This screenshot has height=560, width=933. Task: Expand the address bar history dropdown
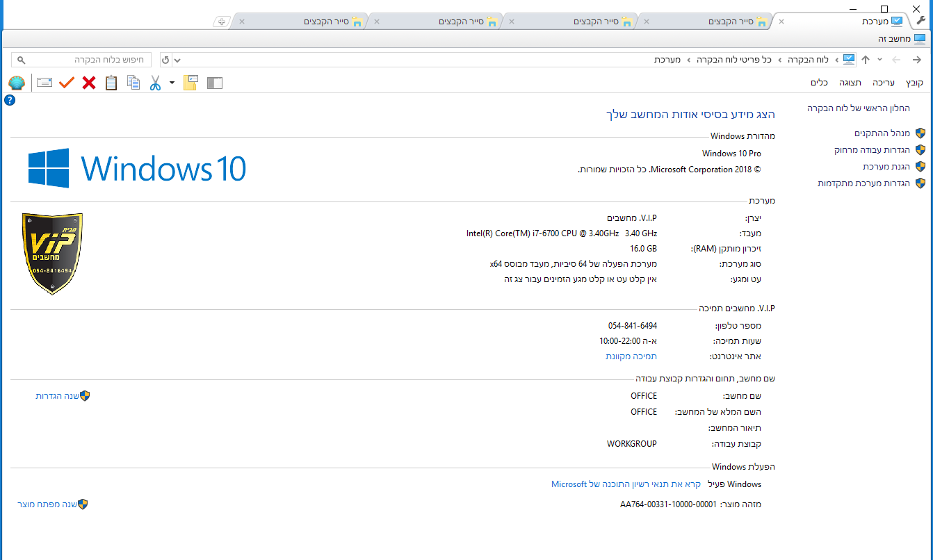(177, 60)
